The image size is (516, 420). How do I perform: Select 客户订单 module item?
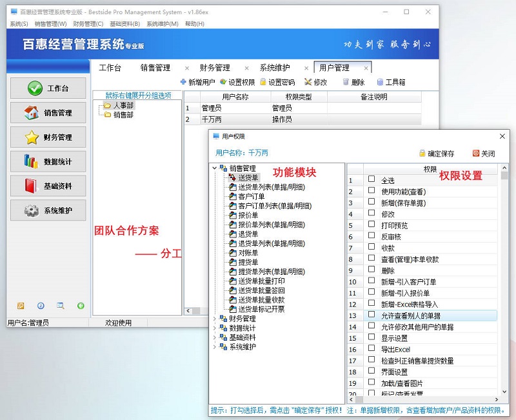(247, 197)
